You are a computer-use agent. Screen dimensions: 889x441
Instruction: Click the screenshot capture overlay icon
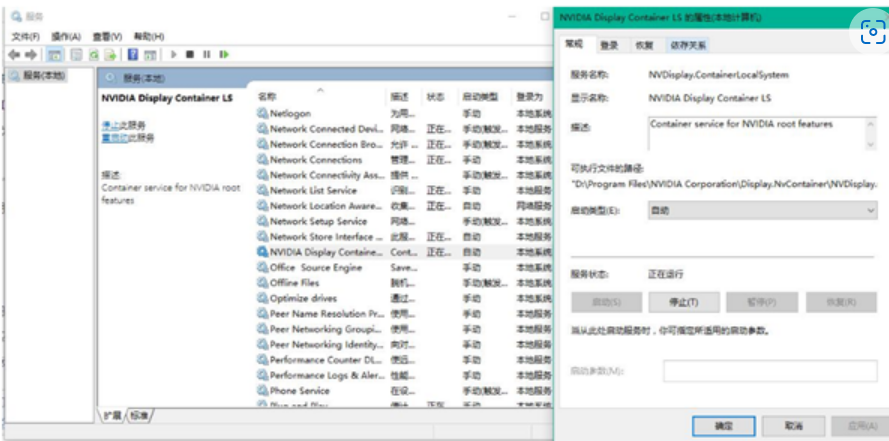pyautogui.click(x=867, y=33)
